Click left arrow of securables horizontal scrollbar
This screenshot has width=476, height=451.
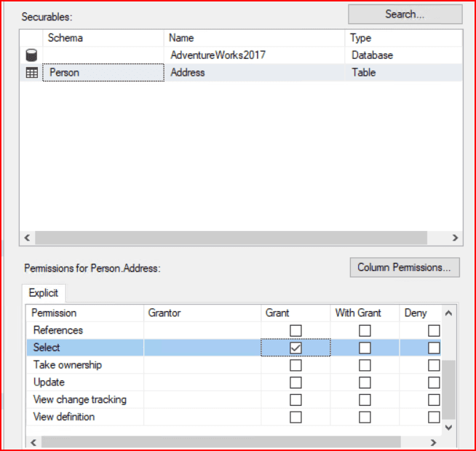point(27,238)
